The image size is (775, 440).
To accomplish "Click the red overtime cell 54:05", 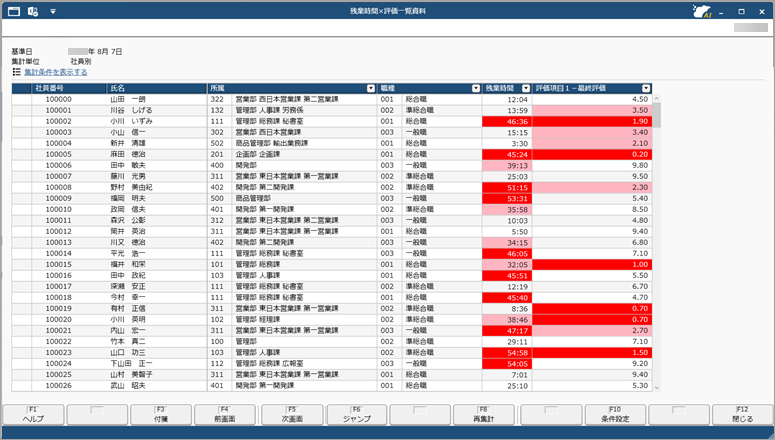I will [x=507, y=363].
